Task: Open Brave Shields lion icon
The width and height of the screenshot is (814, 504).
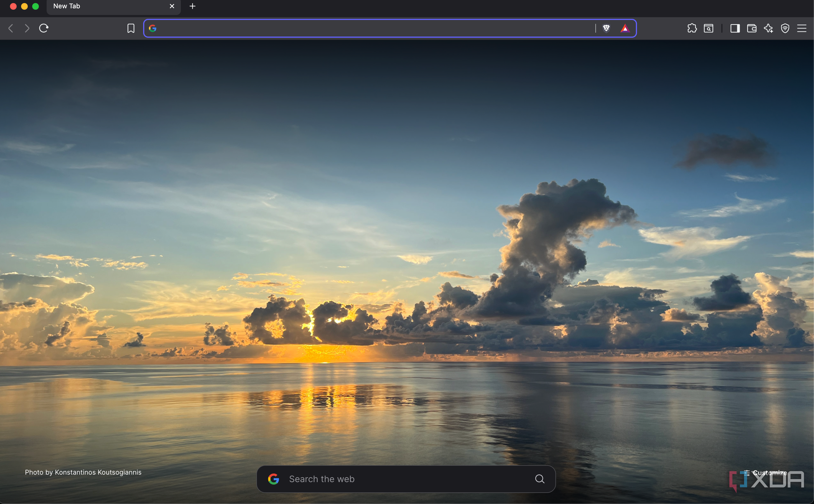Action: pyautogui.click(x=606, y=28)
